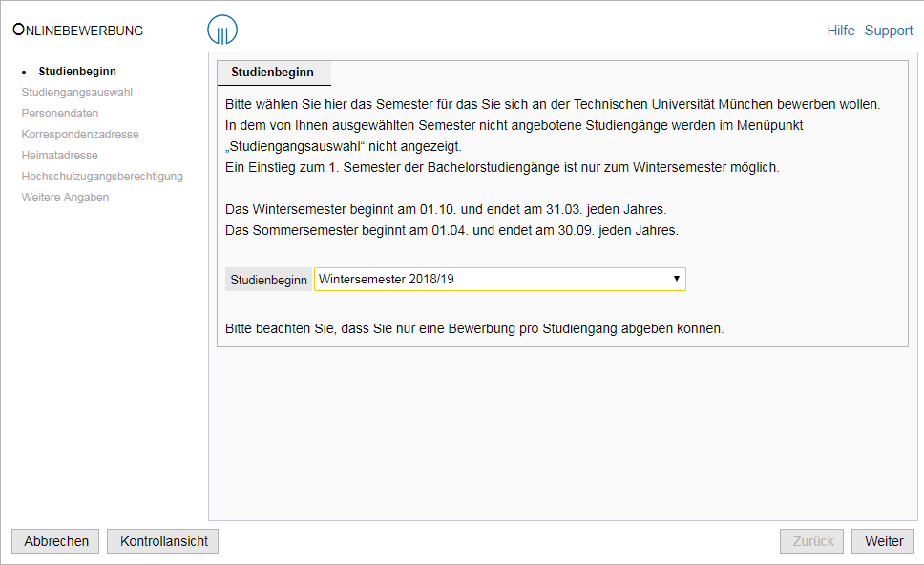
Task: Go to Personendaten step in sidebar
Action: click(59, 114)
